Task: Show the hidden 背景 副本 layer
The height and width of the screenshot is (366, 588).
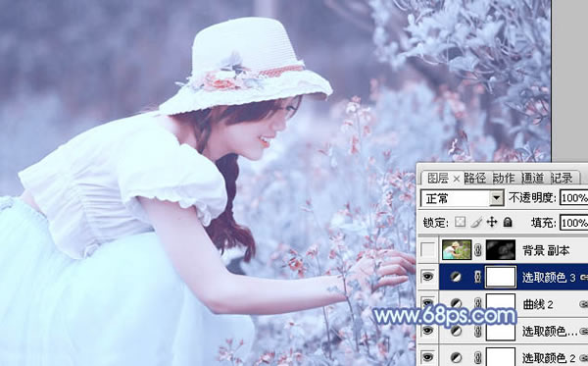Action: click(428, 250)
